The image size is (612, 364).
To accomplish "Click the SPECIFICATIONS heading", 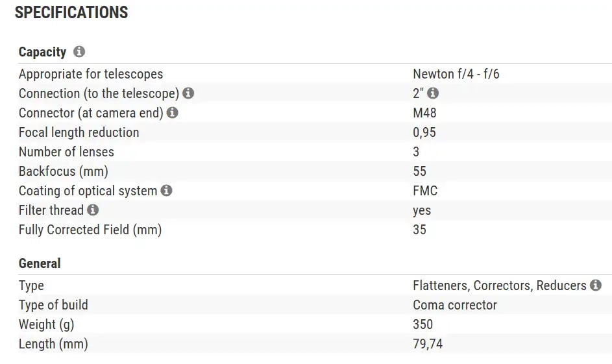I will pos(71,12).
